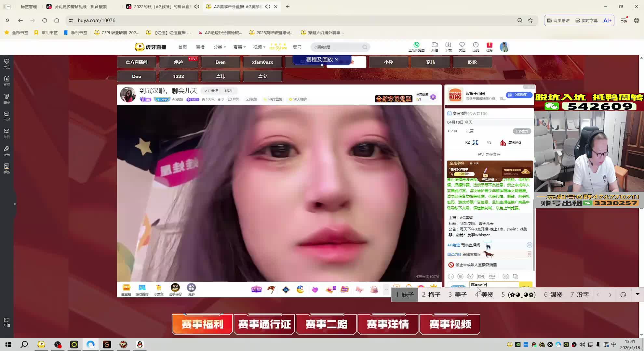Click the 立即购买 Burger King button

[519, 95]
